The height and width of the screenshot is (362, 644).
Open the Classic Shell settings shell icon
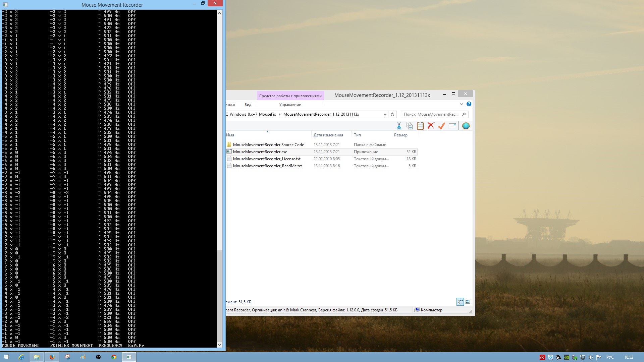coord(466,126)
